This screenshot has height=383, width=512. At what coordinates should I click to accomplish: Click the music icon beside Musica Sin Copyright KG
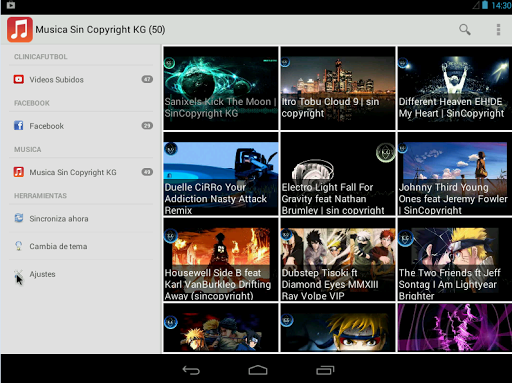click(19, 172)
